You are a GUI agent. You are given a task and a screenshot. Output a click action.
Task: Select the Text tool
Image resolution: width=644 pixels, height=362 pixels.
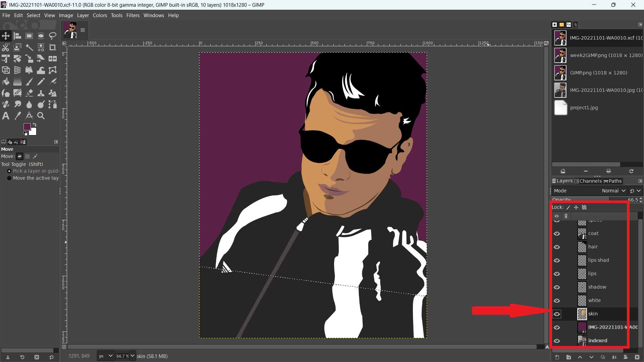6,116
